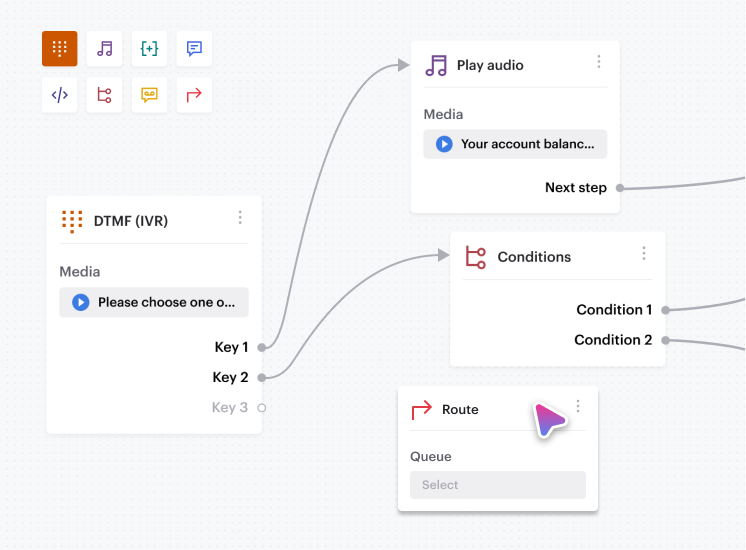Viewport: 746px width, 550px height.
Task: Click the 'Next step' label
Action: click(x=576, y=187)
